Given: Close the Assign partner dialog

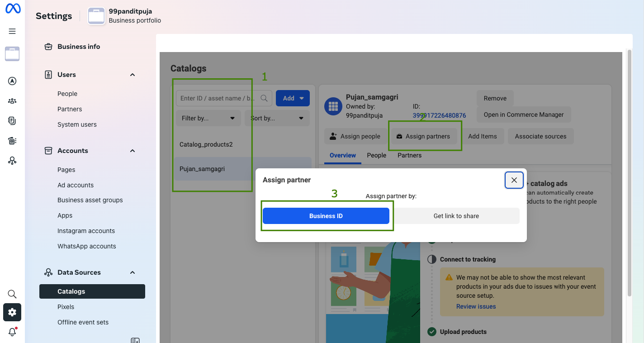Looking at the screenshot, I should [514, 180].
